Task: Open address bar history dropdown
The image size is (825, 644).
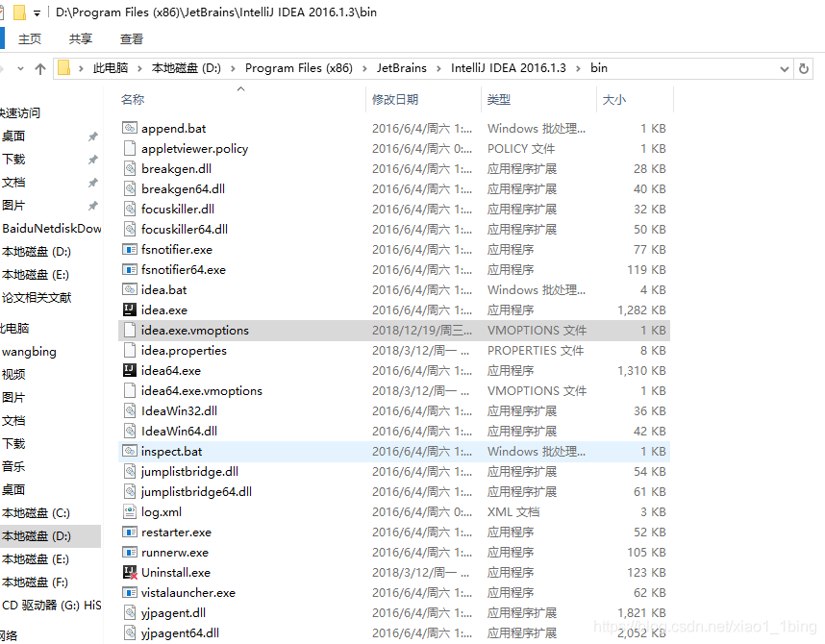Action: point(784,69)
